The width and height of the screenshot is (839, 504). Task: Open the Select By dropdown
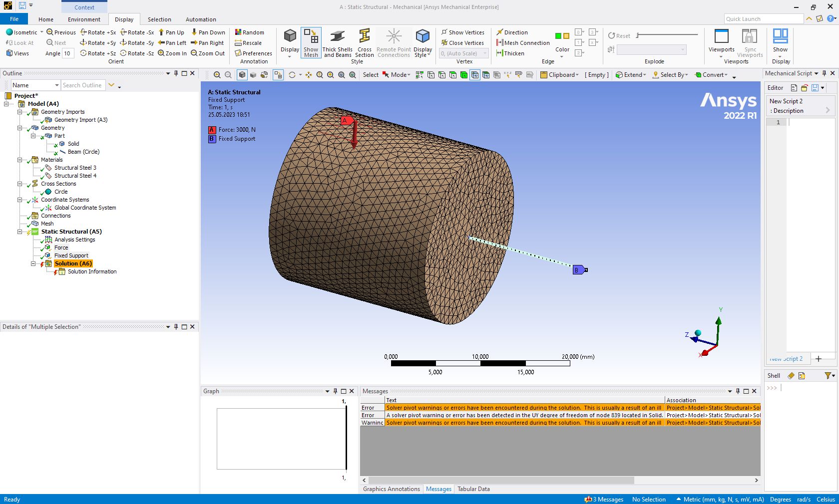(x=670, y=75)
